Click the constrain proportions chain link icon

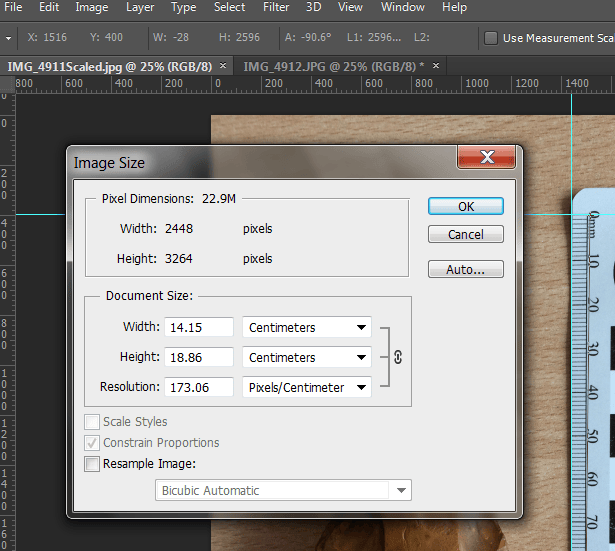[x=398, y=357]
